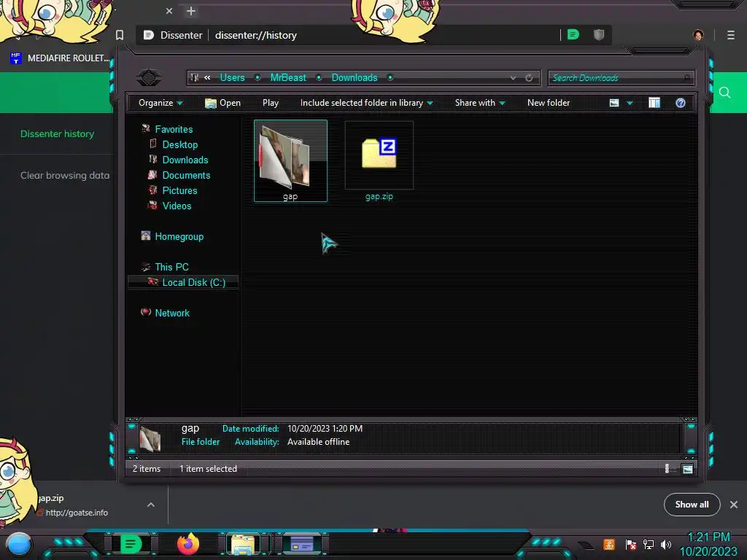The image size is (747, 560).
Task: Click Users in the address breadcrumb
Action: (232, 77)
